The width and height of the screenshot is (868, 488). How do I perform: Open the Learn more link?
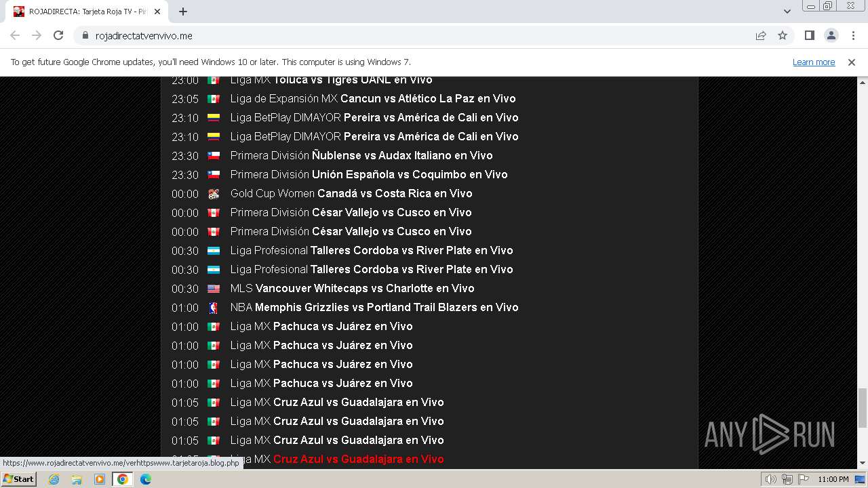coord(814,62)
